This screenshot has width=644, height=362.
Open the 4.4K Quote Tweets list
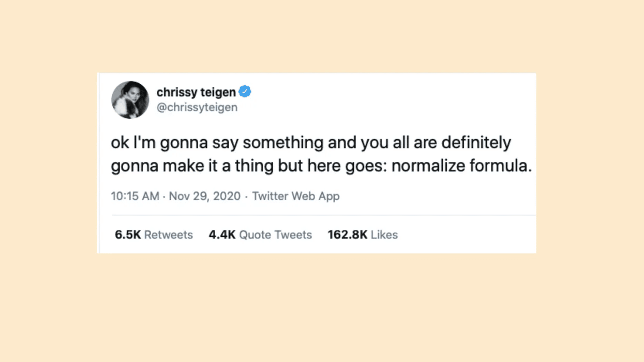coord(260,235)
